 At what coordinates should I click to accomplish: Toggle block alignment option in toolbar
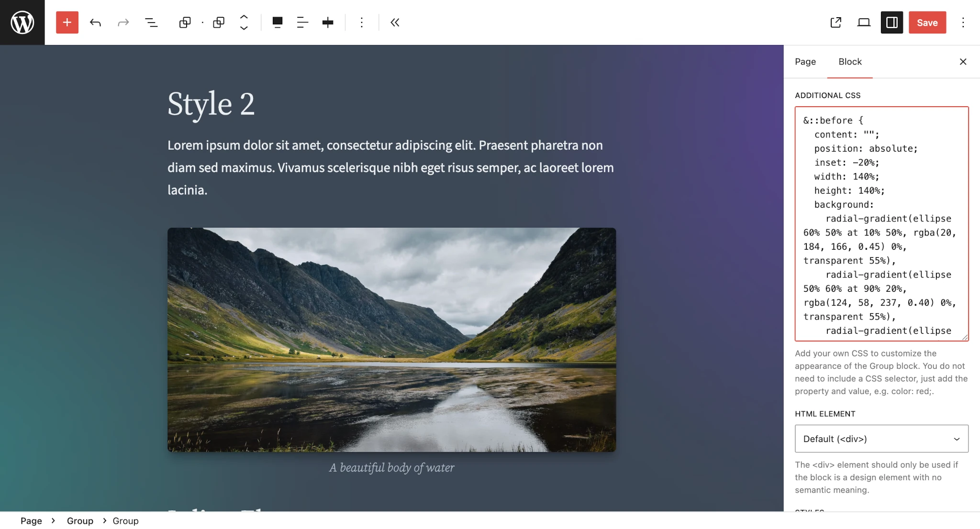click(301, 22)
